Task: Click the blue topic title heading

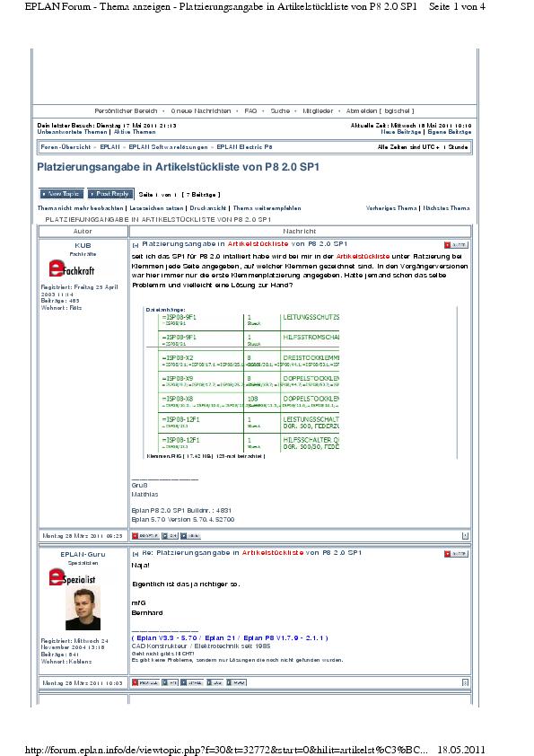Action: [178, 167]
